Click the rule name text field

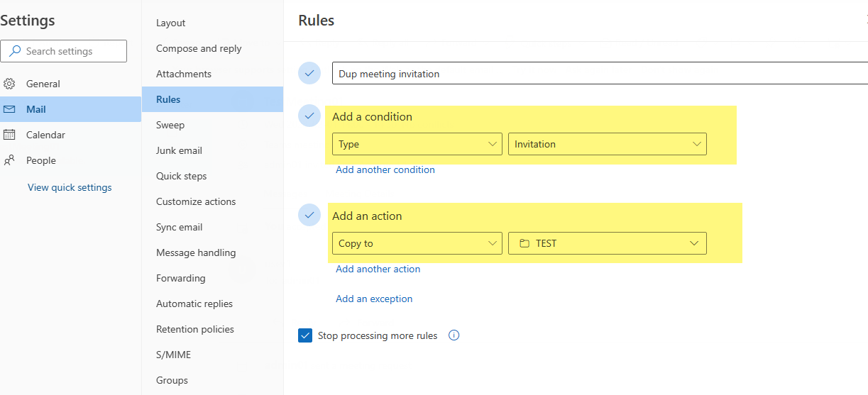pos(596,74)
